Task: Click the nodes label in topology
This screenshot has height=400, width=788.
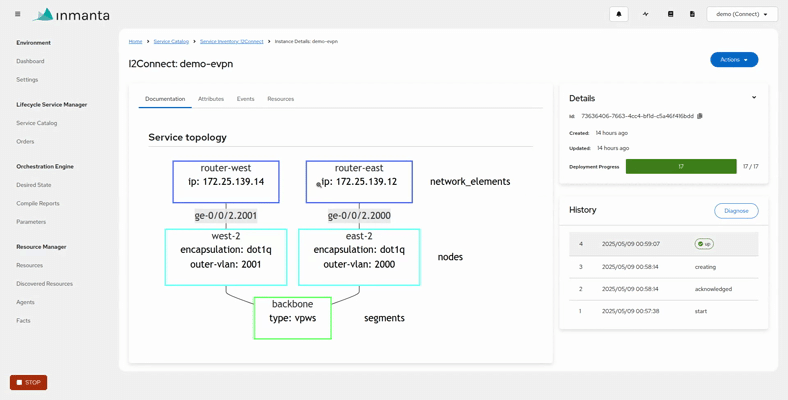Action: point(450,257)
